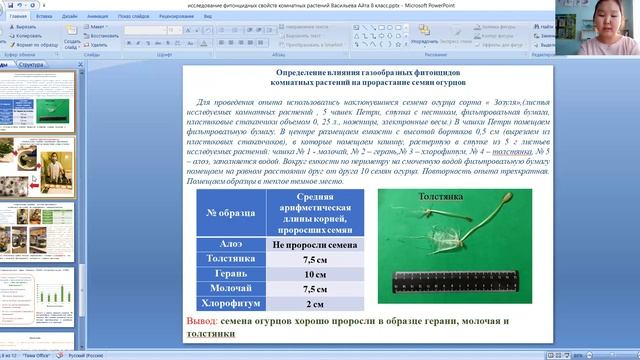Viewport: 640px width, 360px height.
Task: Click the Save icon in quick access toolbar
Action: pyautogui.click(x=11, y=5)
